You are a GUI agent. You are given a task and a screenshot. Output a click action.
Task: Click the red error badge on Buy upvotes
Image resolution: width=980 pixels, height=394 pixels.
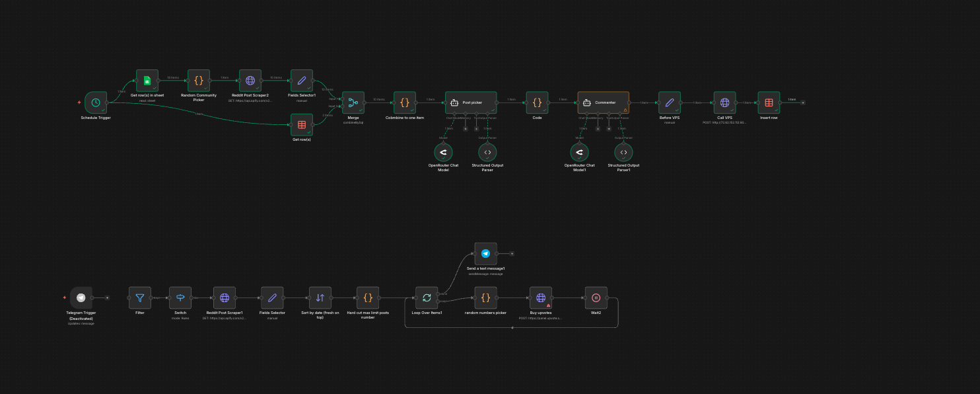pyautogui.click(x=548, y=305)
